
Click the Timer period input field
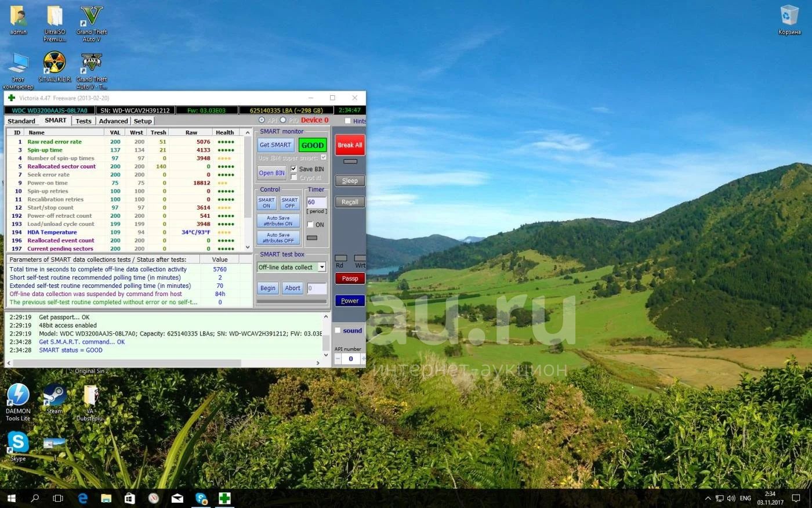coord(316,202)
